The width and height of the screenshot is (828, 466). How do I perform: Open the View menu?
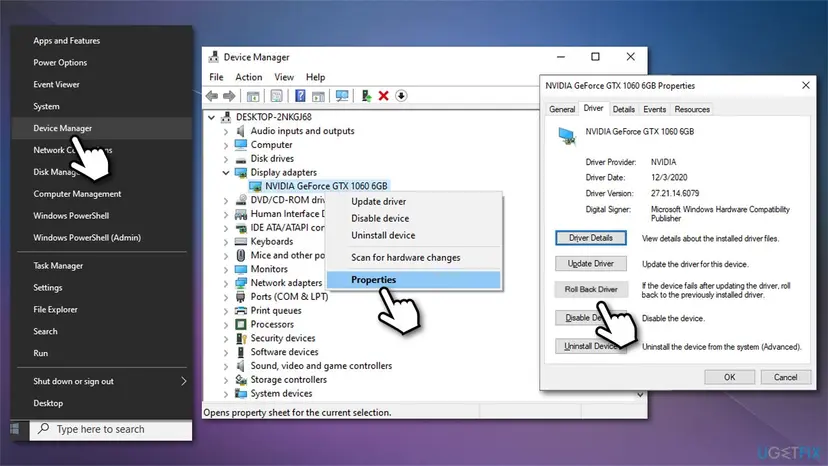284,77
